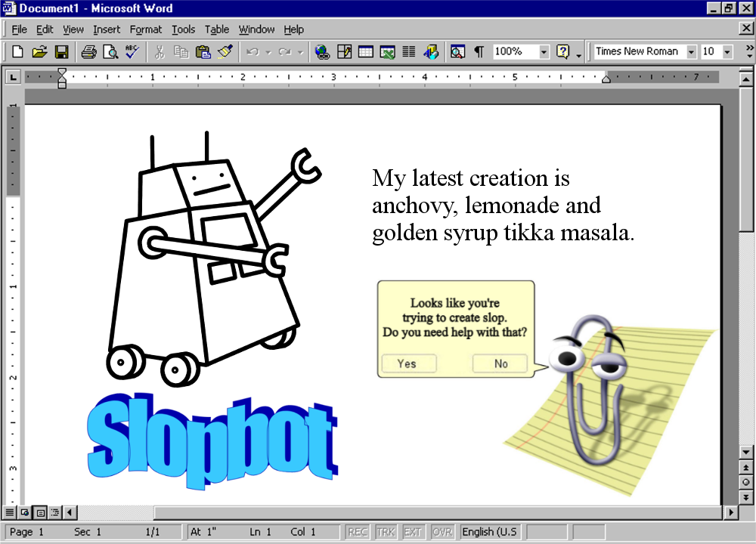Go to next page button
Screen dimensions: 756x544
coord(745,497)
